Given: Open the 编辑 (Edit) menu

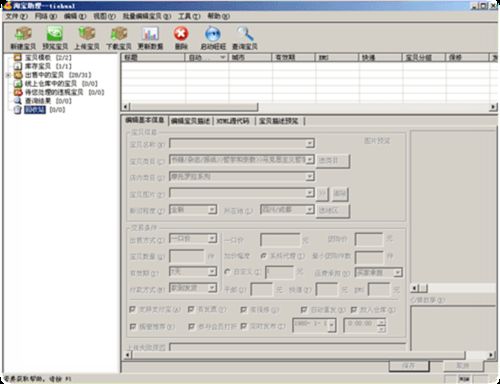Looking at the screenshot, I should tap(75, 16).
